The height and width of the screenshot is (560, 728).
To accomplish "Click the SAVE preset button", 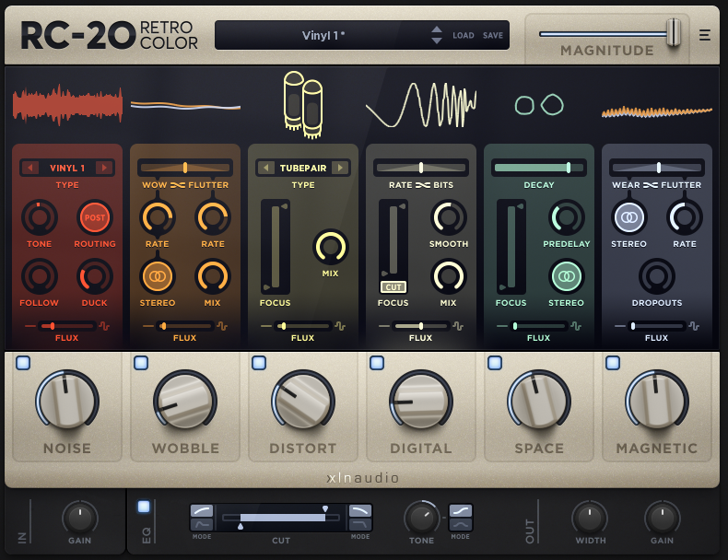I will [x=493, y=35].
